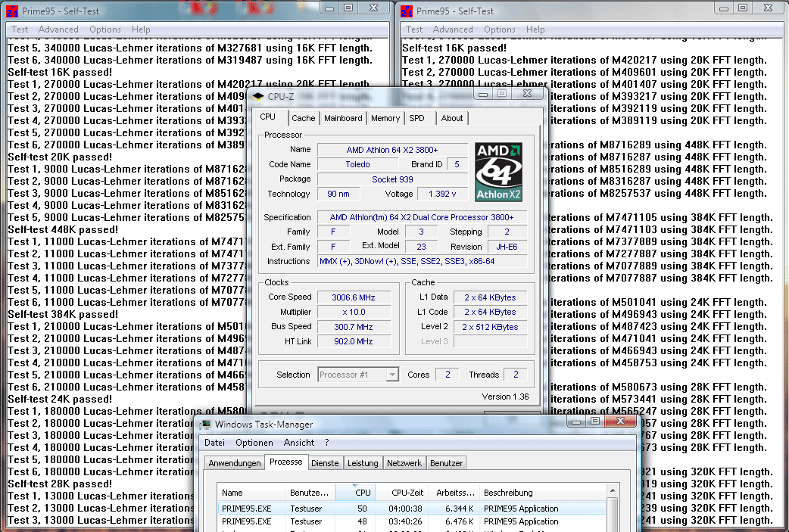The height and width of the screenshot is (532, 789).
Task: Click 'Self-test 28K passed!' line in left Prime95
Action: [60, 484]
